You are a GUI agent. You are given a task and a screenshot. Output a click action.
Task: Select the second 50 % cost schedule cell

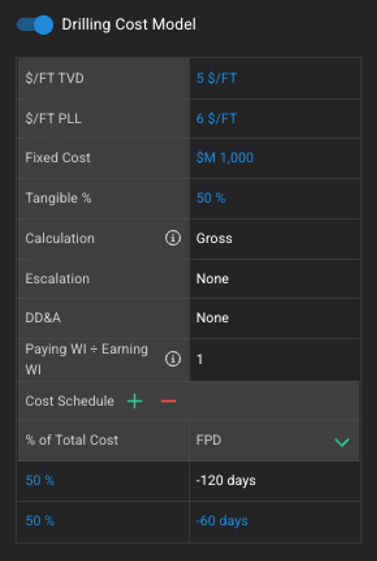click(x=103, y=521)
